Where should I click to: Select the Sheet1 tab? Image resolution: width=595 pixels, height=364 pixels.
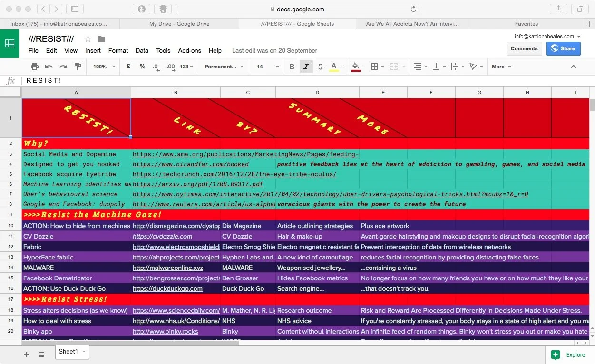pos(72,352)
